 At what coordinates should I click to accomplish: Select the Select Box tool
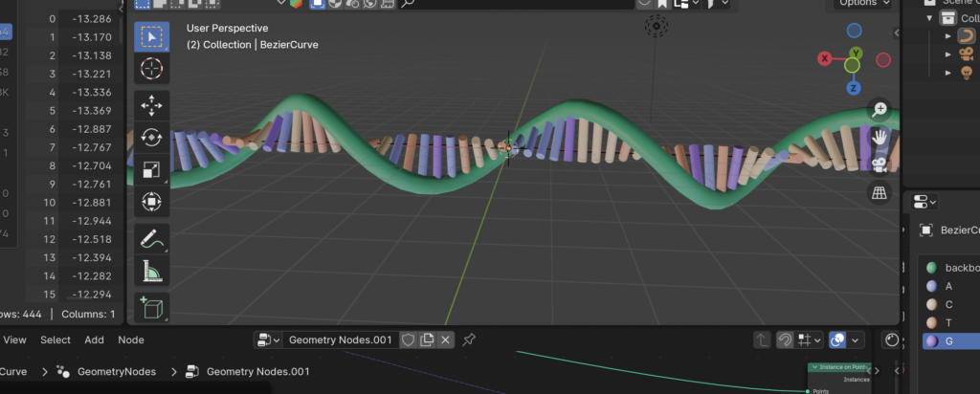pyautogui.click(x=151, y=36)
